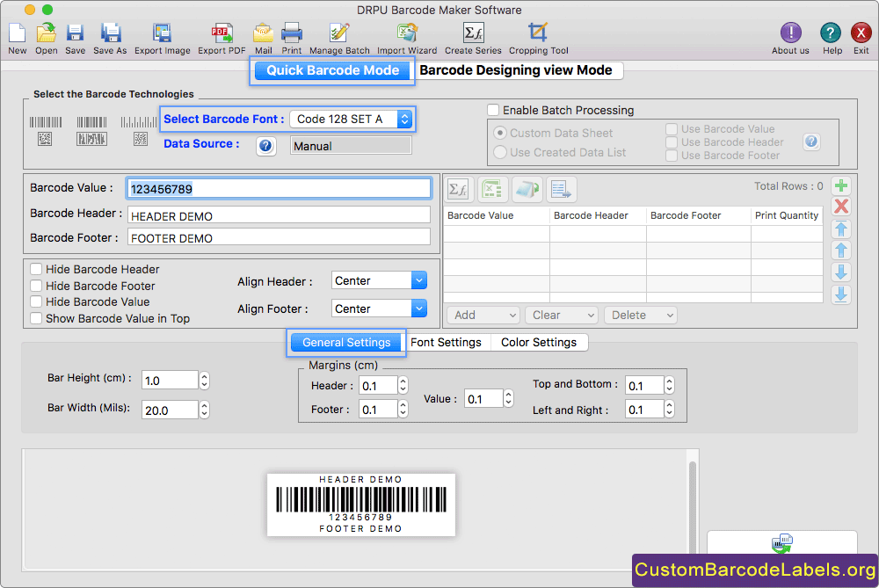
Task: Click the Value margin stepper
Action: pyautogui.click(x=508, y=398)
